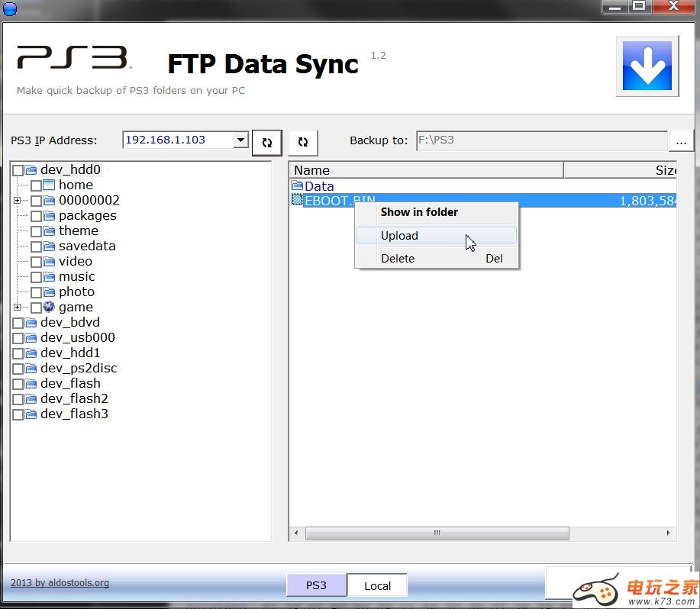Click the dev_usb000 drive icon

tap(31, 338)
